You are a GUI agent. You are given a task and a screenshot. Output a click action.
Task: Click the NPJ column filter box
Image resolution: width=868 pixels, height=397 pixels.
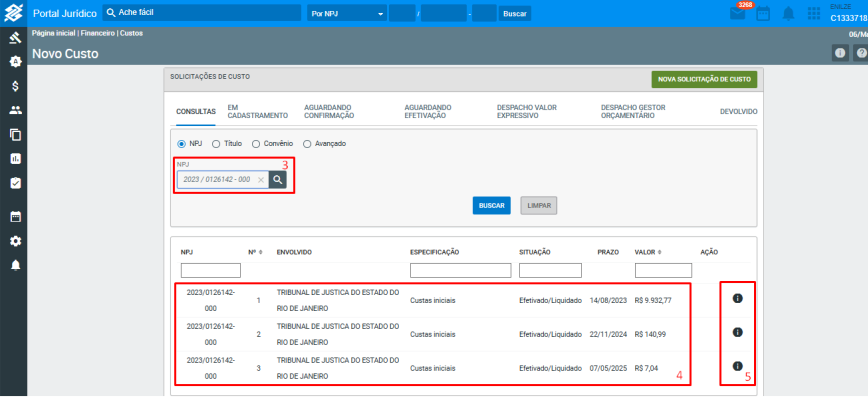point(211,270)
